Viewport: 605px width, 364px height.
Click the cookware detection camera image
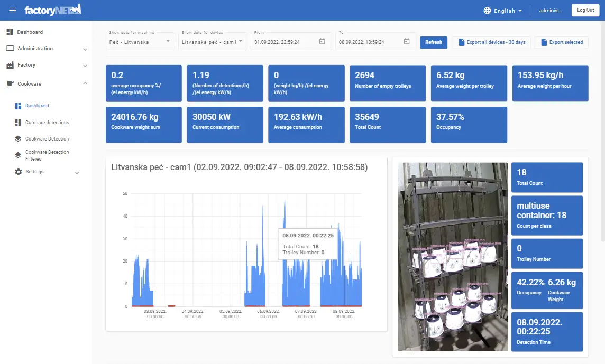tap(453, 257)
